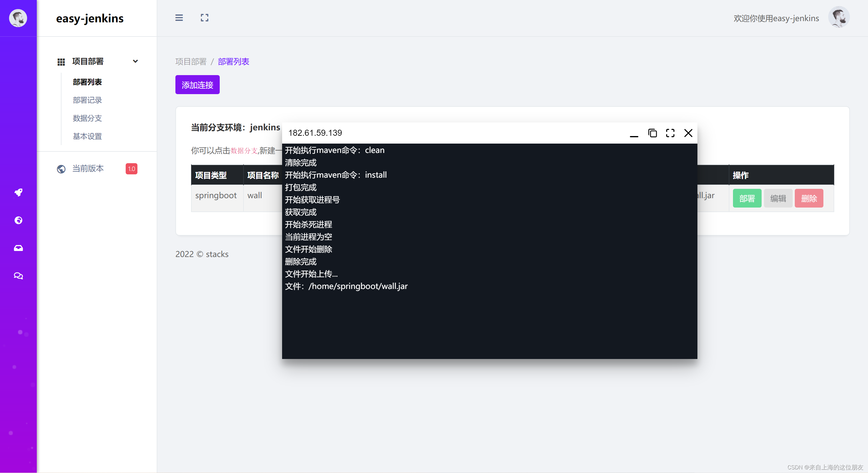The width and height of the screenshot is (868, 473).
Task: Open the 基本设置 submenu item
Action: coord(87,136)
